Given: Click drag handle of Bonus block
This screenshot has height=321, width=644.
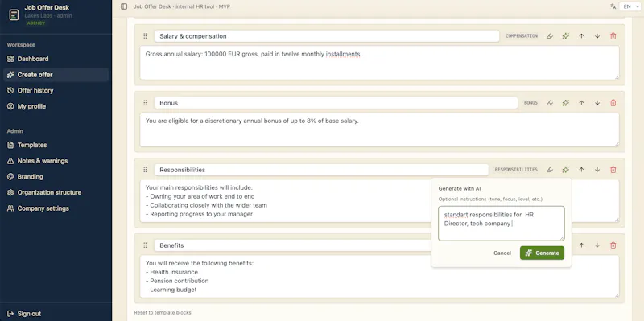Looking at the screenshot, I should click(x=145, y=103).
